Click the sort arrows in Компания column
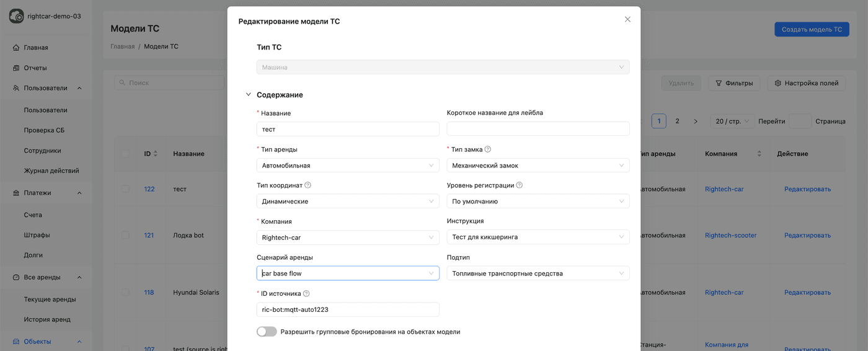 [759, 154]
